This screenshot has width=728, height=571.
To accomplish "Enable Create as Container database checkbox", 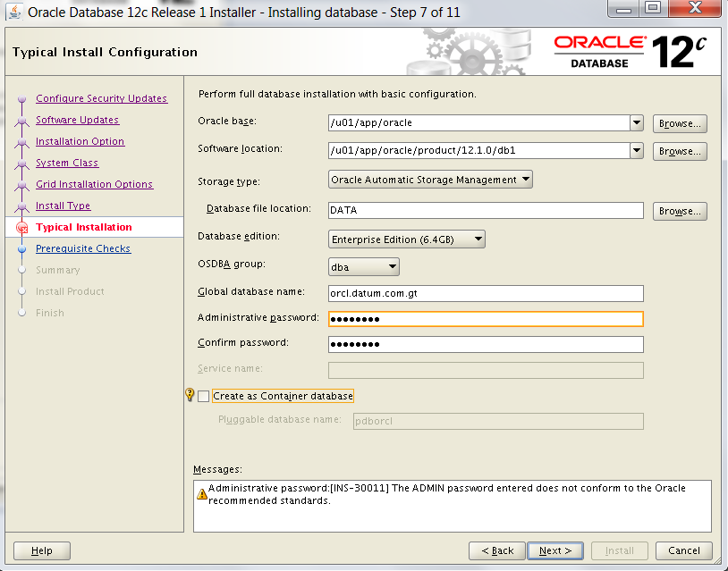I will point(203,396).
